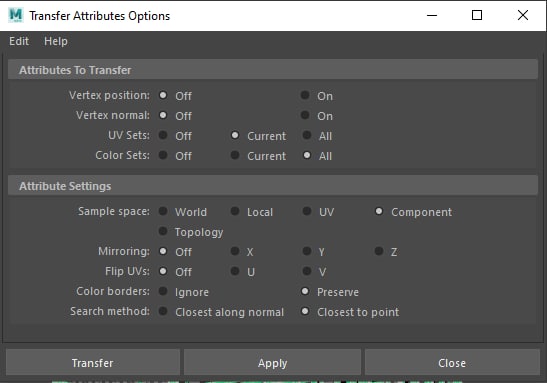This screenshot has height=383, width=547.
Task: Click the Apply button
Action: point(272,363)
